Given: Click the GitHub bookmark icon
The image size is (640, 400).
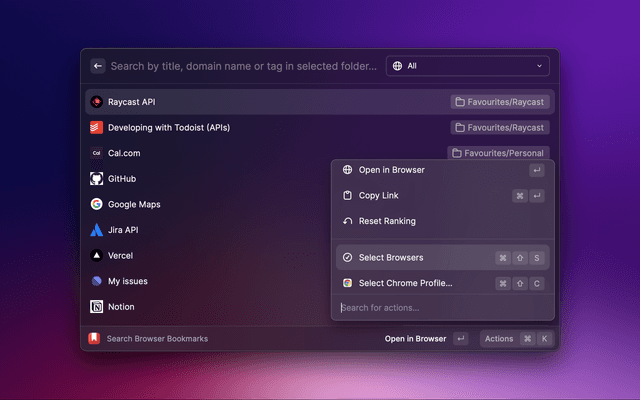Looking at the screenshot, I should coord(97,179).
